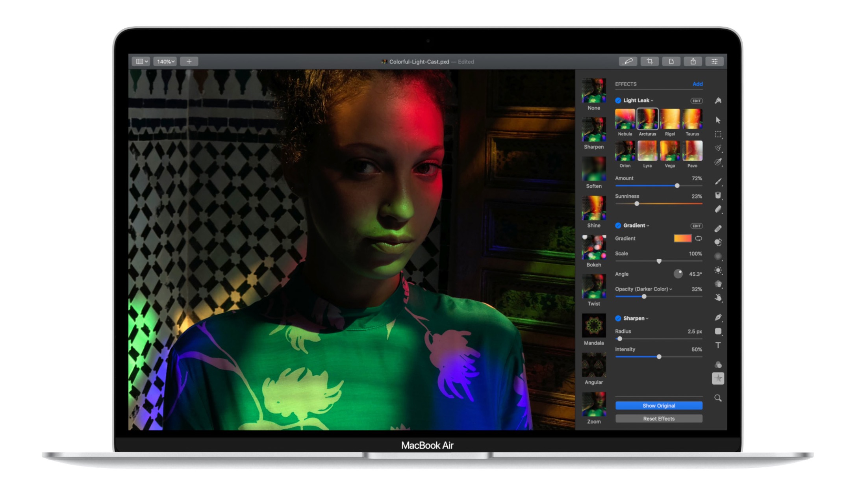Click the Effects panel tab header
845x504 pixels.
(626, 84)
